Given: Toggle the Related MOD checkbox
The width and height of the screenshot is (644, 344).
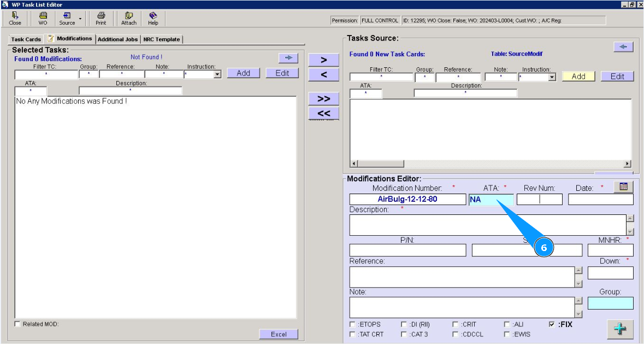Looking at the screenshot, I should click(17, 324).
